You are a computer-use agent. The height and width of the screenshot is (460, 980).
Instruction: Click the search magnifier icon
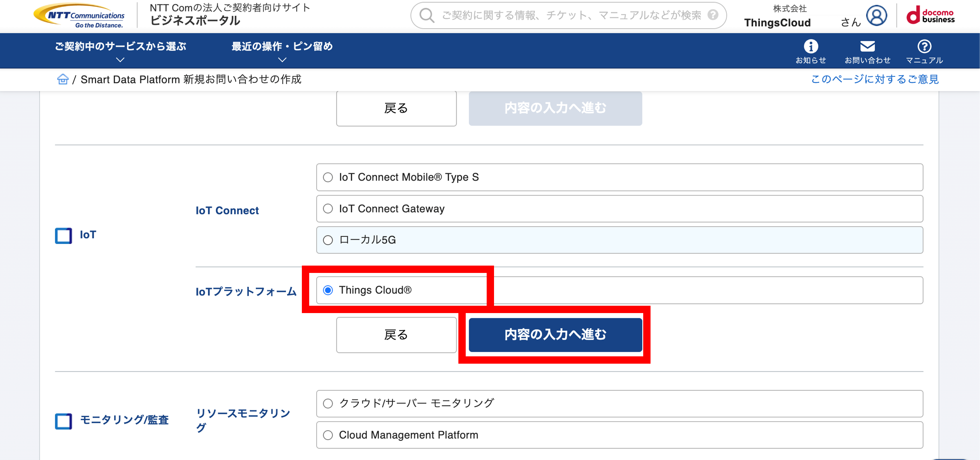tap(427, 16)
